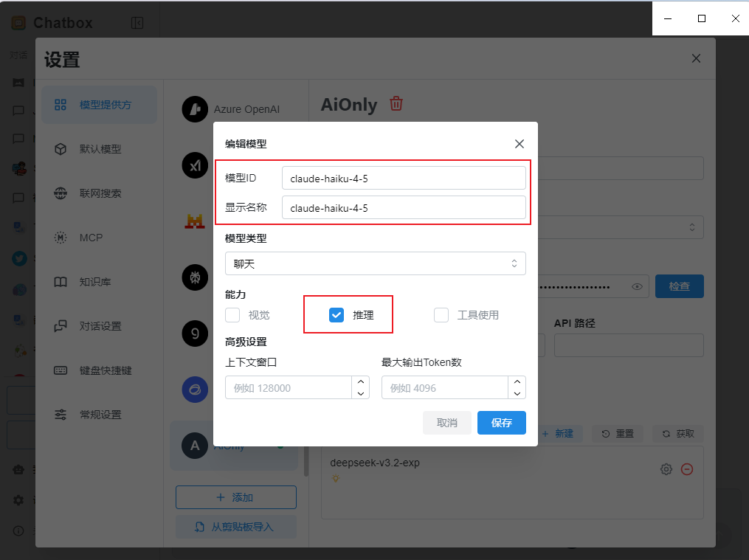749x560 pixels.
Task: Click the robot icon in left sidebar
Action: tap(18, 469)
